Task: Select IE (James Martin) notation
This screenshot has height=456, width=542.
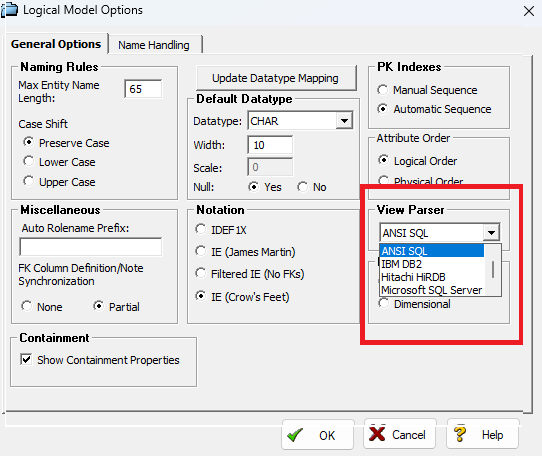Action: [x=200, y=251]
